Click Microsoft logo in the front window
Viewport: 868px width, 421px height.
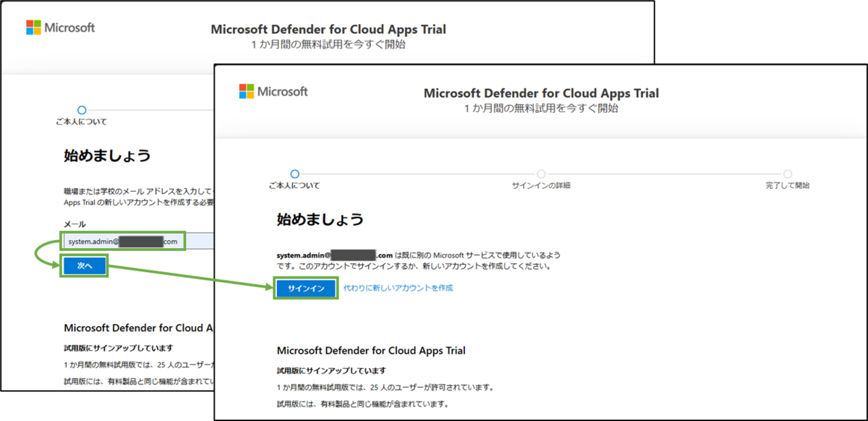[273, 92]
